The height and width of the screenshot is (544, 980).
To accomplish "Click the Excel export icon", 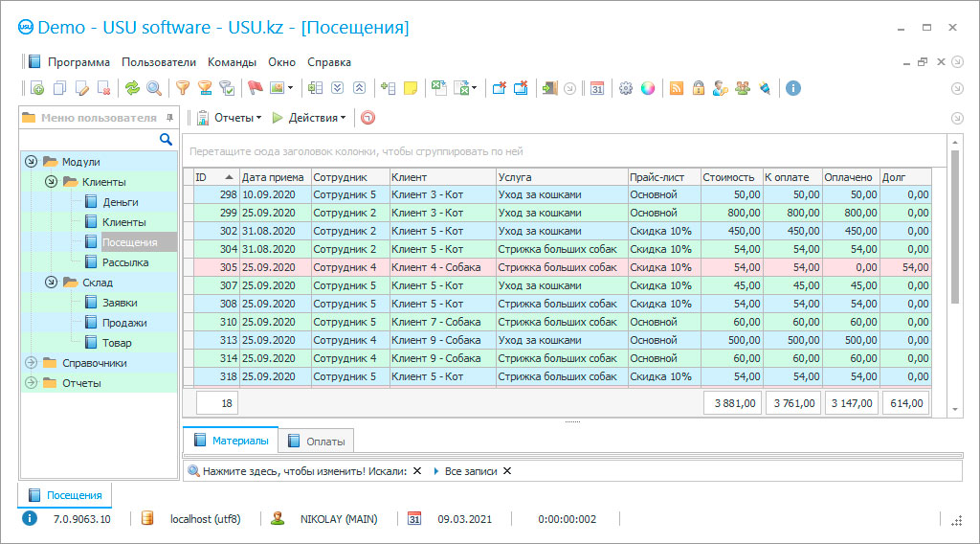I will point(438,88).
